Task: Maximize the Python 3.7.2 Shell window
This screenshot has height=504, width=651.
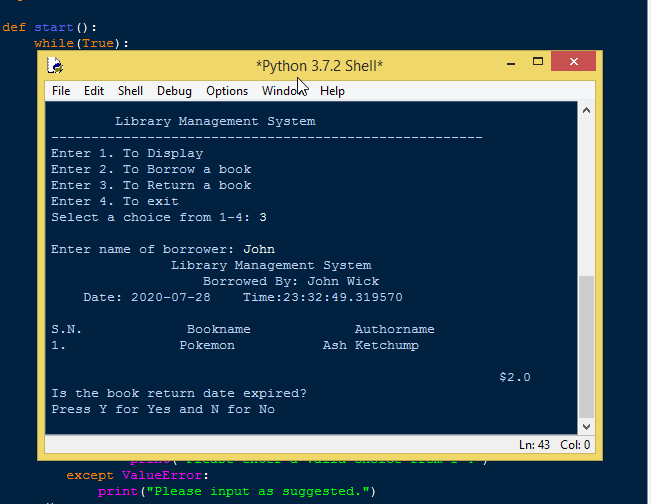Action: coord(538,63)
